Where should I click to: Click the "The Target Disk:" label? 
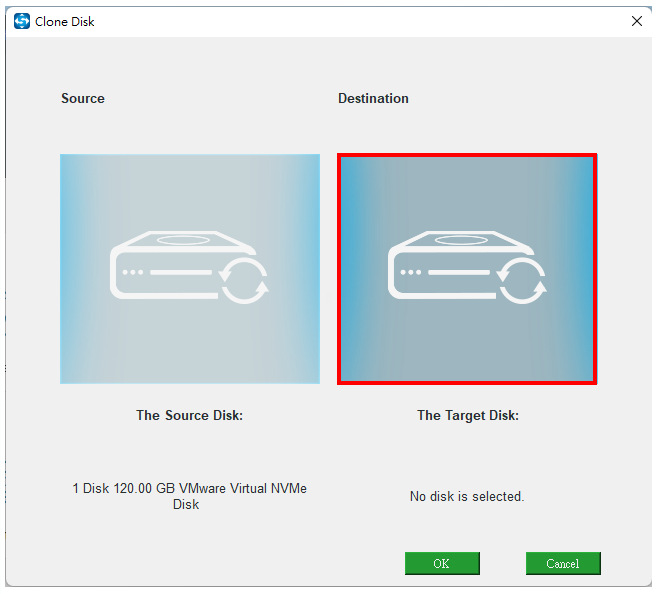[468, 415]
